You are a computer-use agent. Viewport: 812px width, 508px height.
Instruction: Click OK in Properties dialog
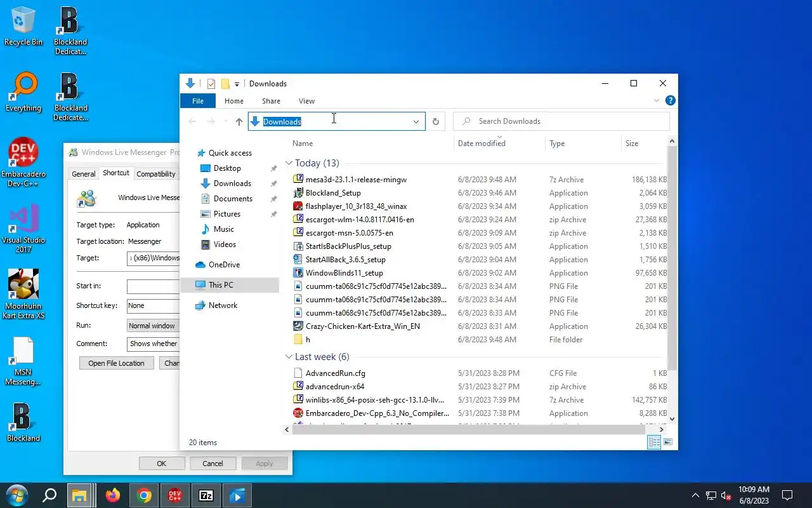pos(162,464)
